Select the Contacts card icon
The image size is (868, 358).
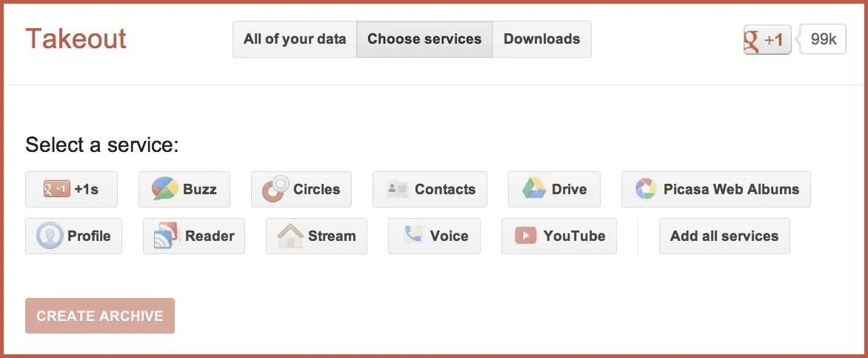pyautogui.click(x=397, y=189)
